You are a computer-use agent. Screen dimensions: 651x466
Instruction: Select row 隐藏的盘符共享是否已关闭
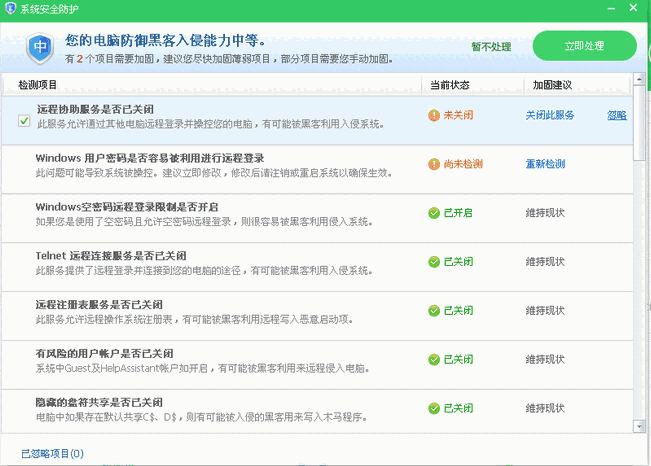(x=318, y=411)
